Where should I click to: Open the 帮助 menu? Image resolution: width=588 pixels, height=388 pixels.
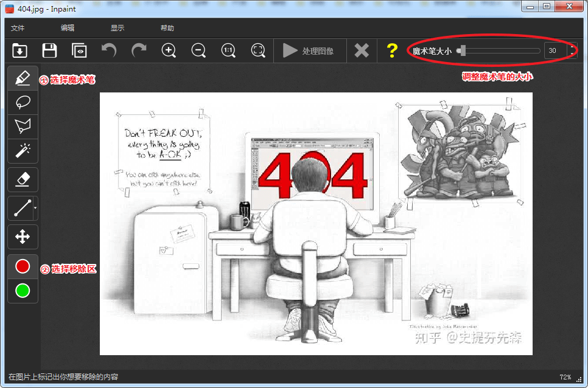(167, 28)
